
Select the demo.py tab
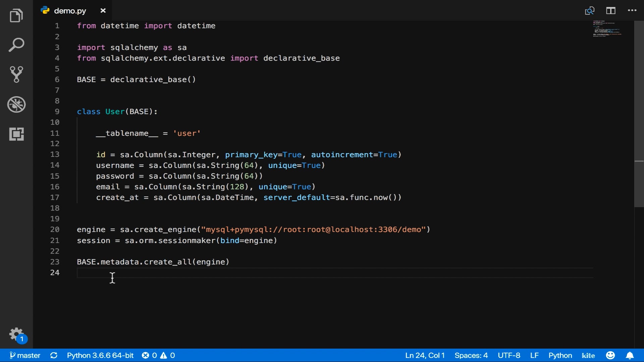[x=70, y=11]
